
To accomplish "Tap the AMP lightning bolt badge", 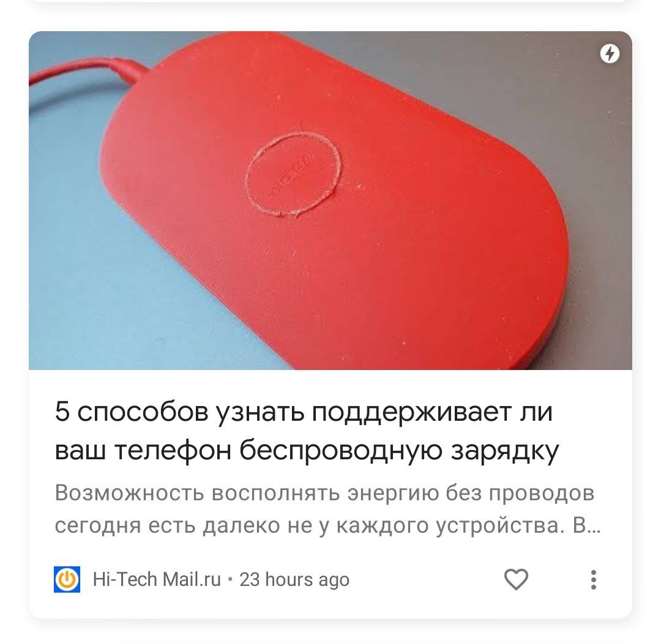I will click(x=609, y=54).
